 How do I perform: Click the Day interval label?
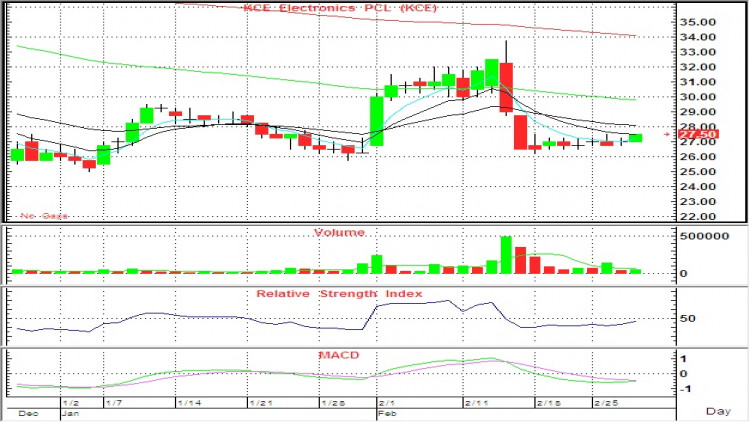coord(717,411)
